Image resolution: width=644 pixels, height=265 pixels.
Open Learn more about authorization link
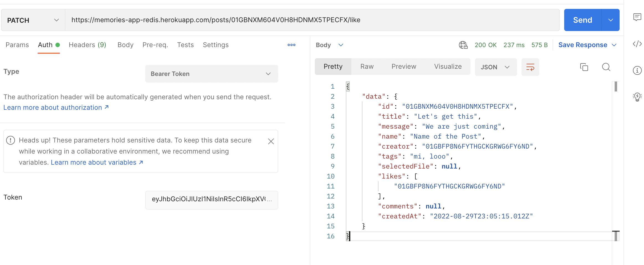(56, 108)
